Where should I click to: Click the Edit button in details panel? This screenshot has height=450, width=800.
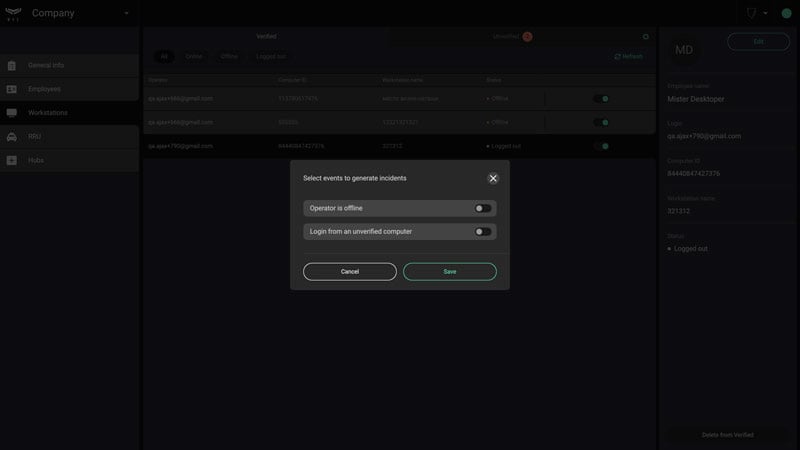click(758, 42)
